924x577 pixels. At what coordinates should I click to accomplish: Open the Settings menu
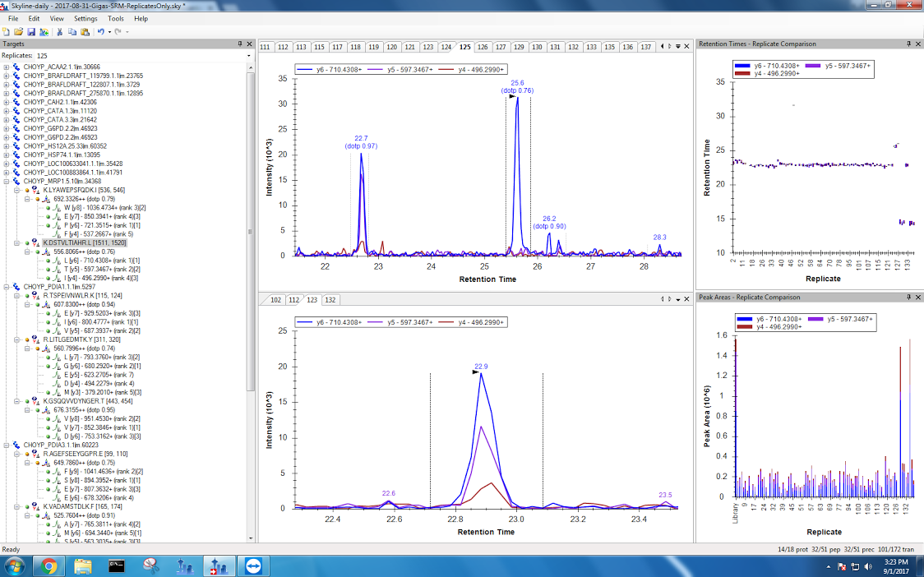(x=85, y=18)
